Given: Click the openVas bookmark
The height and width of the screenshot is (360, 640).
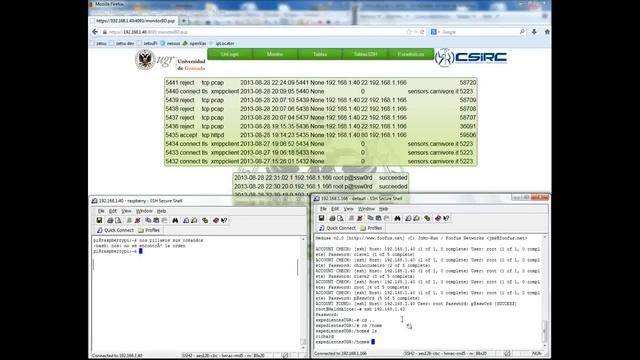Looking at the screenshot, I should tap(194, 43).
